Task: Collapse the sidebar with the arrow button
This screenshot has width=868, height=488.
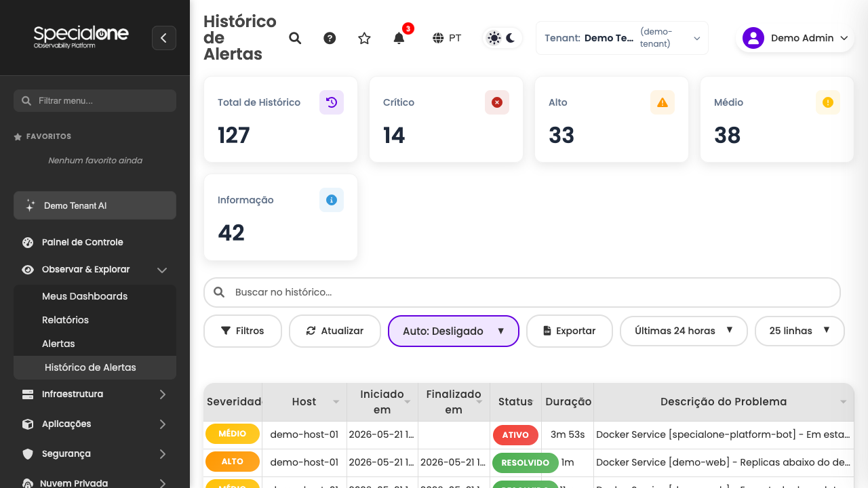Action: pyautogui.click(x=164, y=38)
